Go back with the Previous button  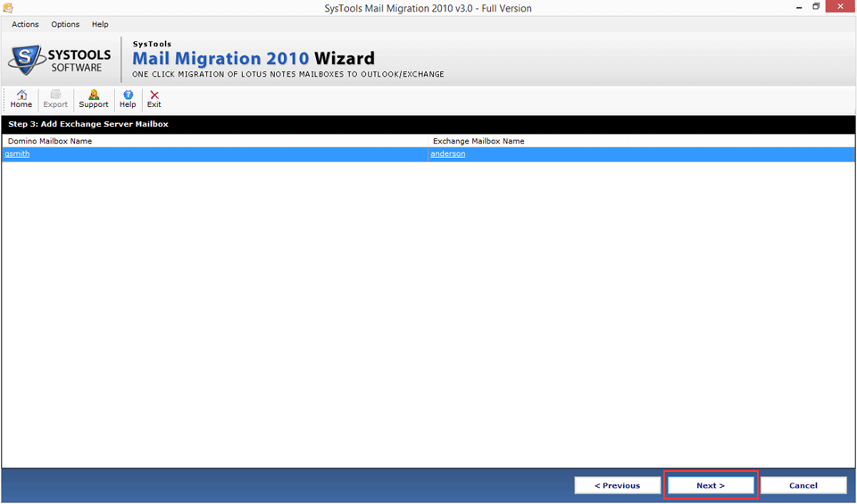pos(618,485)
